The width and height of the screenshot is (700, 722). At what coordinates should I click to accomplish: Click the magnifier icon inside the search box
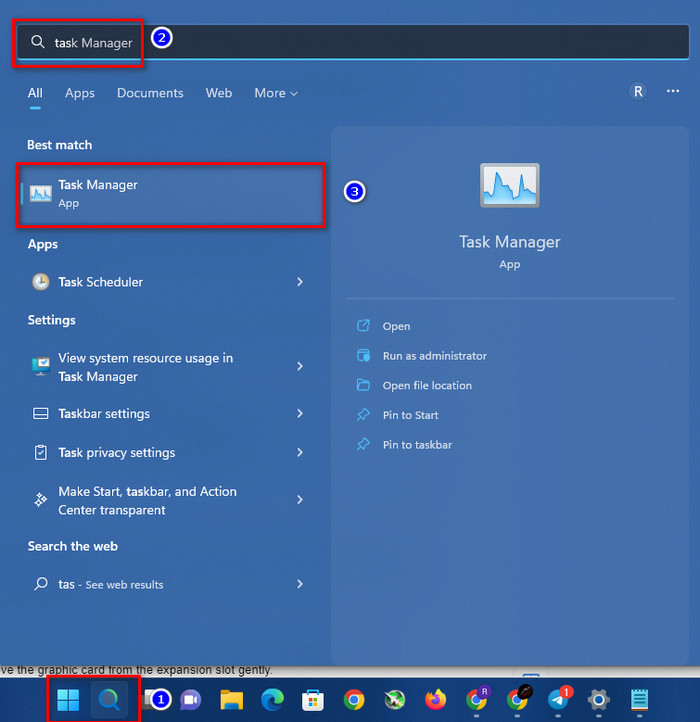(38, 42)
